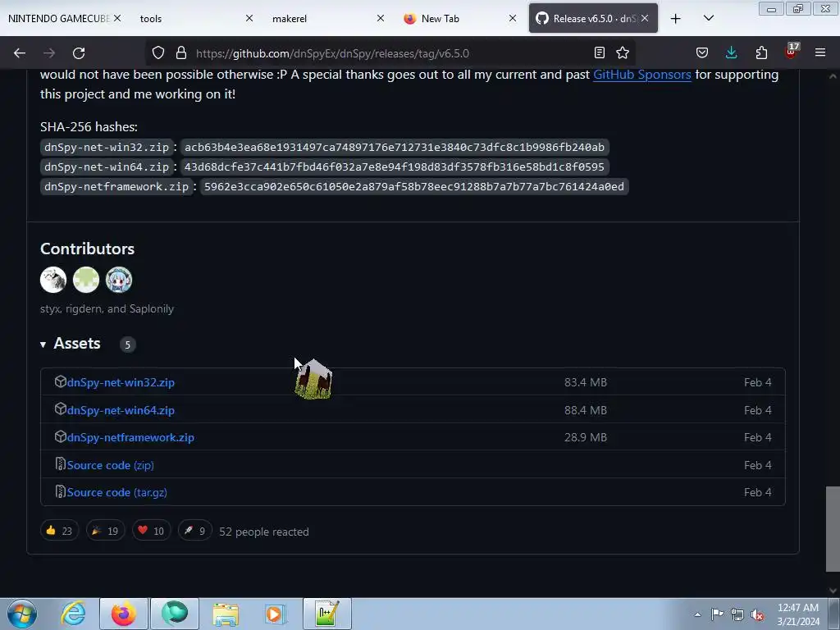Switch to NINTENDO GAMECUBE tab

(58, 19)
